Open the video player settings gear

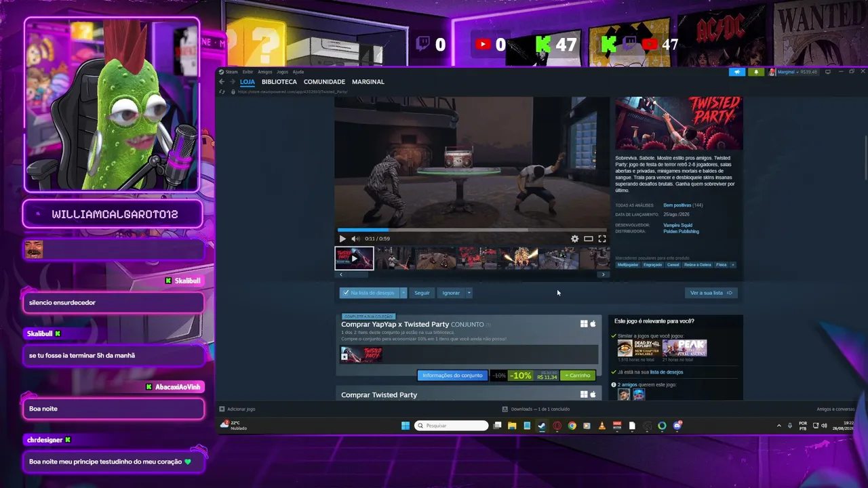(575, 239)
